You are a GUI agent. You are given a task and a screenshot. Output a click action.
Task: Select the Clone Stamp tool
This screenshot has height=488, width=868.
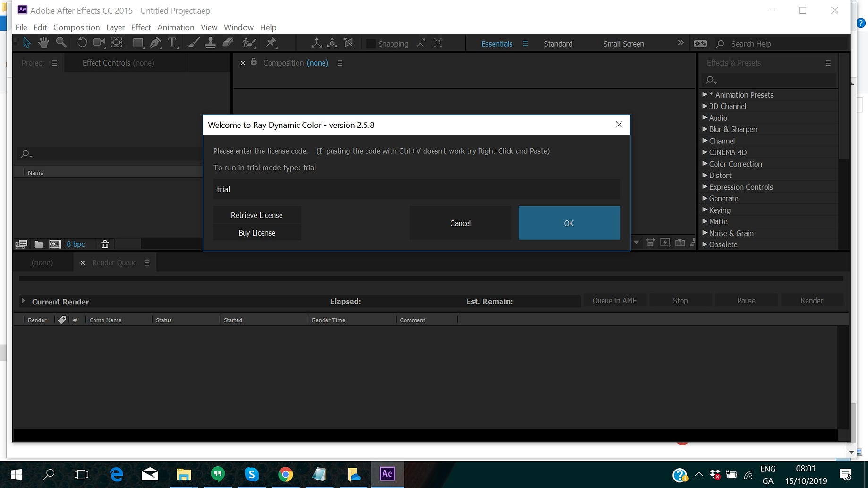click(x=211, y=43)
